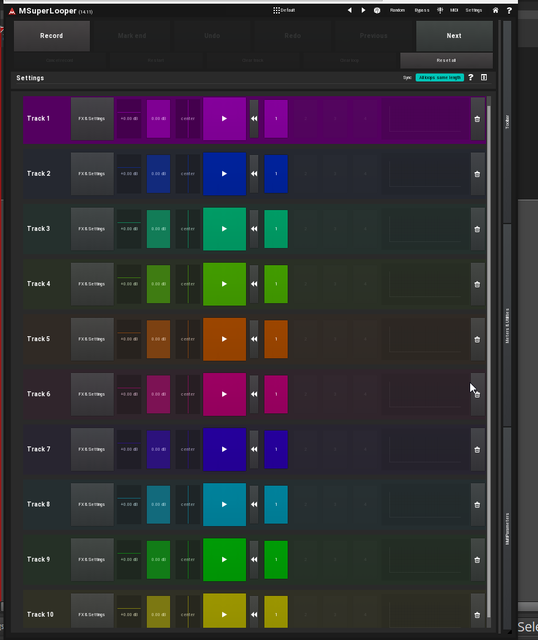This screenshot has width=538, height=640.
Task: Toggle loop 1 slot on Track 10
Action: tap(276, 611)
